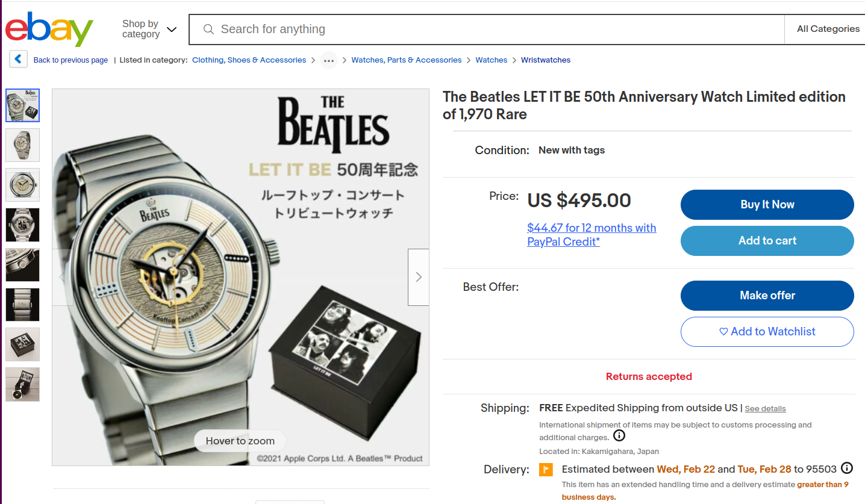Add item to Watchlist

(767, 332)
